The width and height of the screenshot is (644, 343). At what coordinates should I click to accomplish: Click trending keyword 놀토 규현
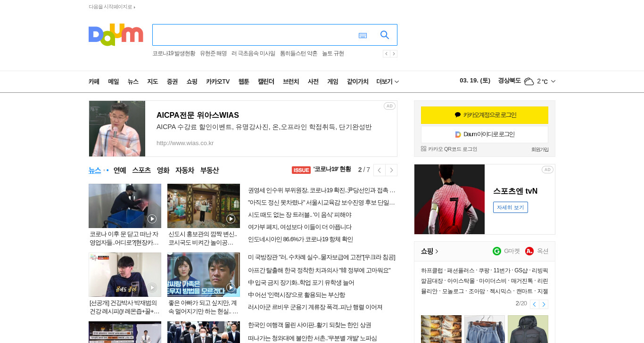(333, 54)
